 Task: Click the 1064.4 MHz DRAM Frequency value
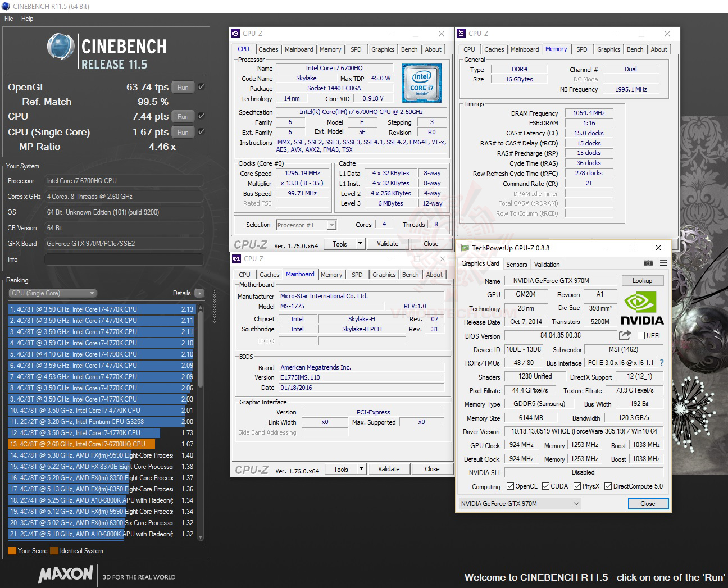pos(589,113)
